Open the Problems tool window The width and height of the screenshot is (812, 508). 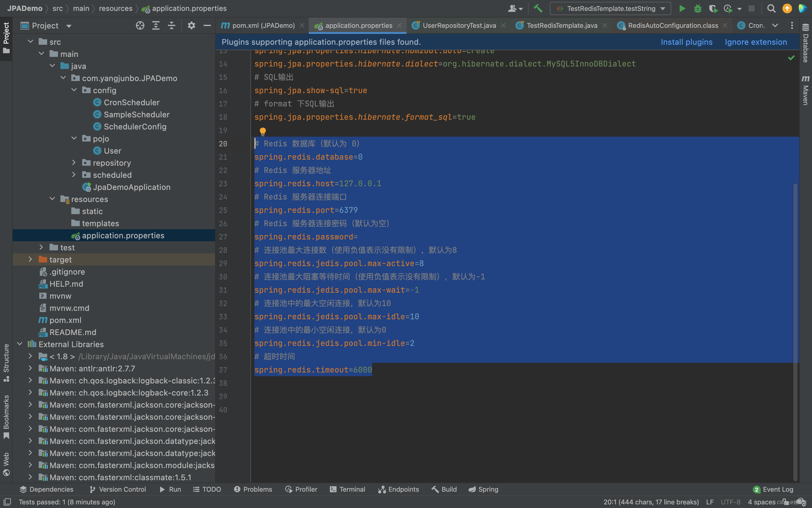[253, 489]
